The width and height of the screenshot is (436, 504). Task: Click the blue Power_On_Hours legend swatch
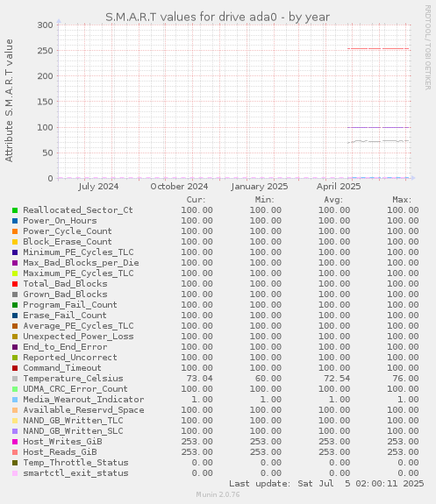[x=15, y=221]
